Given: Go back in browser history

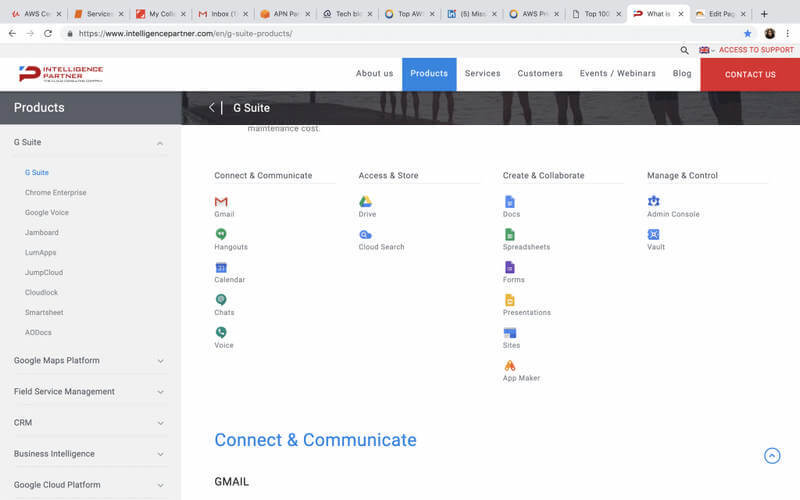Looking at the screenshot, I should coord(12,33).
